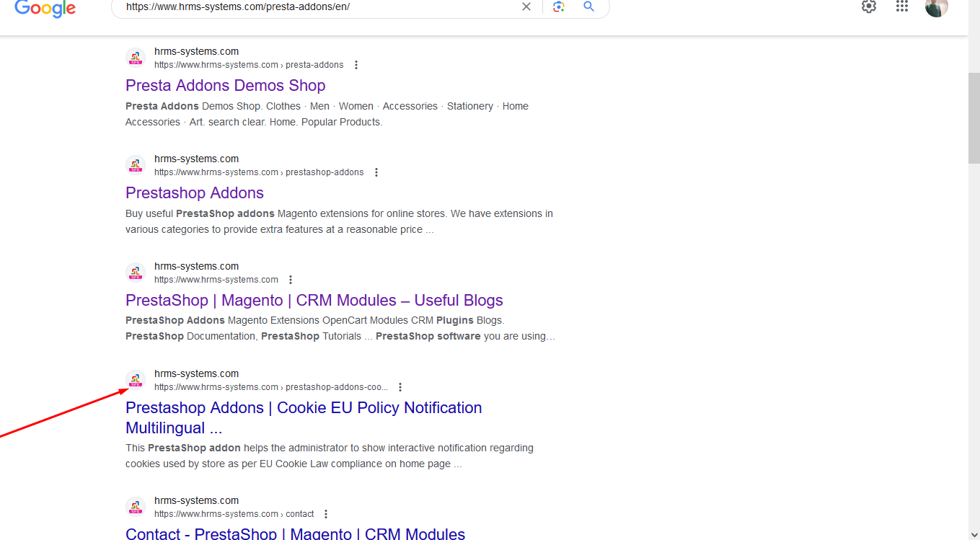Click favicon beside Prestashop Addons result

click(136, 165)
